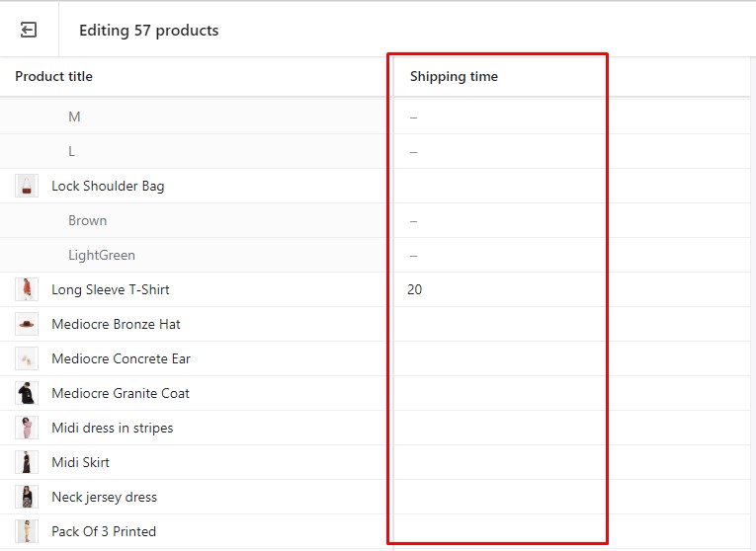Click the exit bulk editor icon
Screen dimensions: 756x551
point(29,30)
